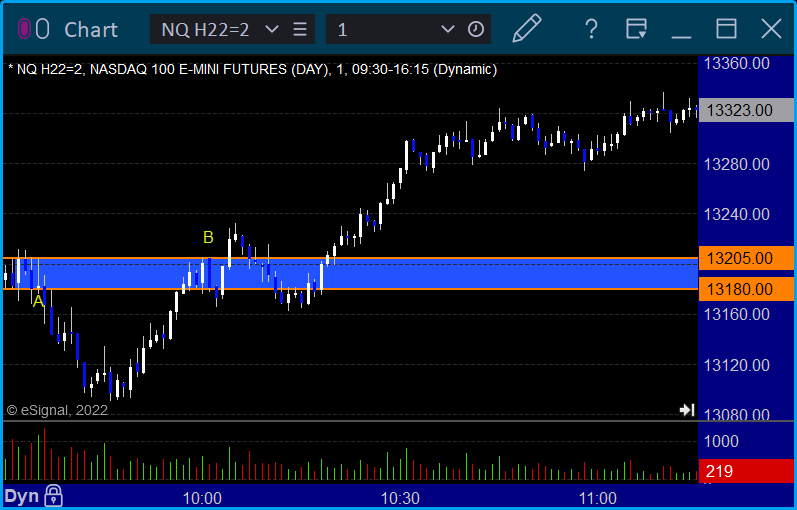Minimize the chart window
The height and width of the screenshot is (510, 797).
tap(681, 37)
